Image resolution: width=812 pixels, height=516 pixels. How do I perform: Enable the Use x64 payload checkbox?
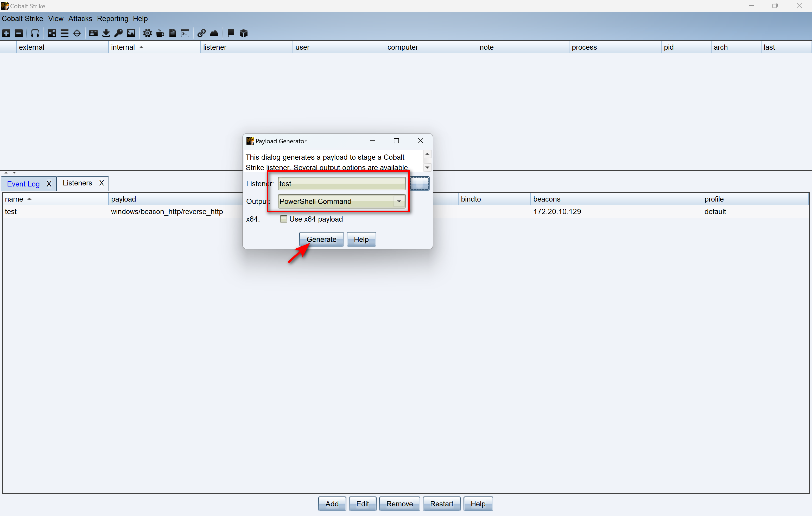click(x=284, y=219)
